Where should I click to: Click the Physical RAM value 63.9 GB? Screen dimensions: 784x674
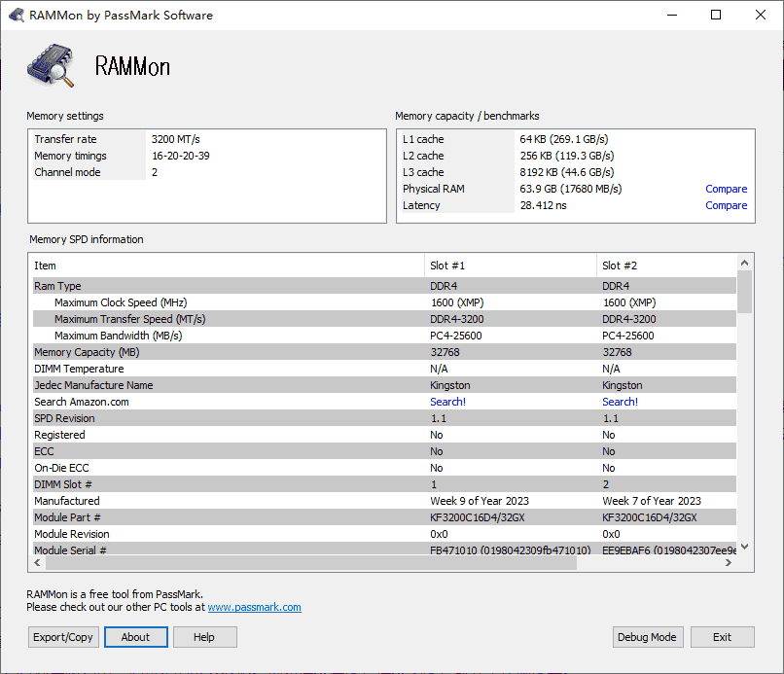pyautogui.click(x=571, y=189)
